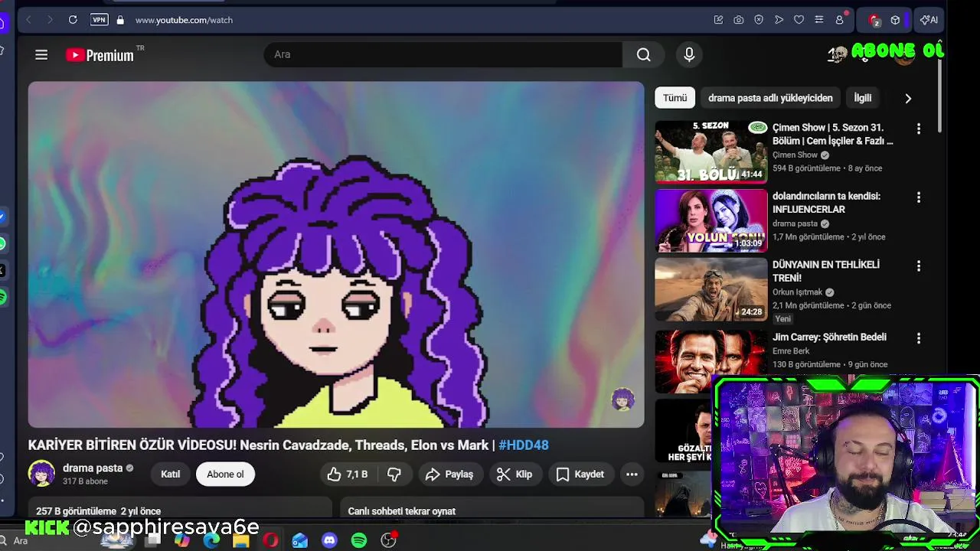980x551 pixels.
Task: Open the Opera account profile icon
Action: click(840, 20)
